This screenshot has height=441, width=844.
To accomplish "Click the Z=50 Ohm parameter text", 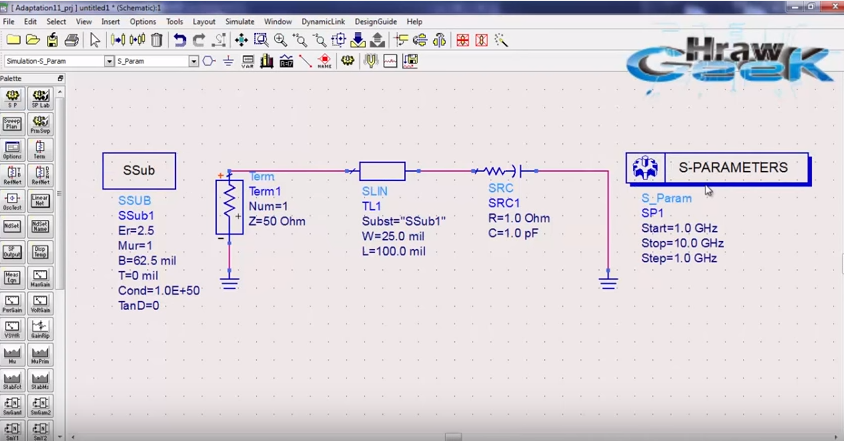I will (277, 221).
